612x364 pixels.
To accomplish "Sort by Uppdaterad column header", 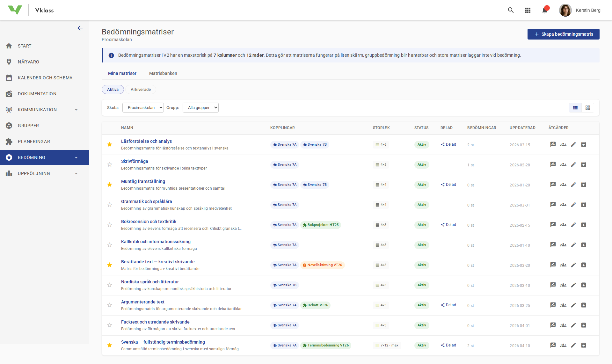I will [522, 128].
